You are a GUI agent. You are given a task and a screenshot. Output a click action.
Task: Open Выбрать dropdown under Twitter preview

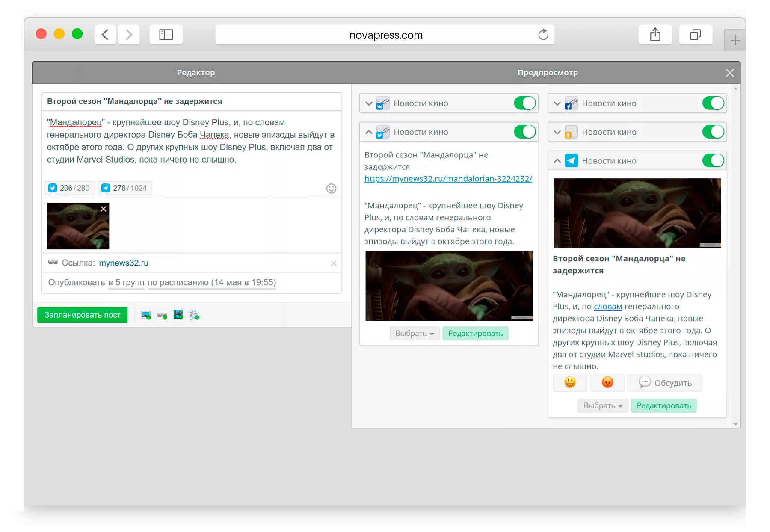415,334
